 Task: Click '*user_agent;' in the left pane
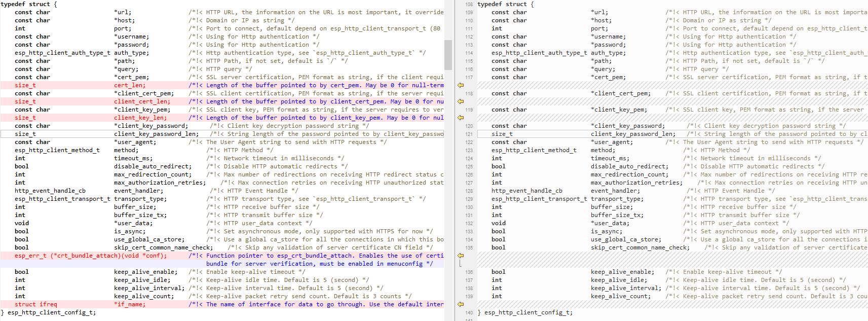point(135,142)
